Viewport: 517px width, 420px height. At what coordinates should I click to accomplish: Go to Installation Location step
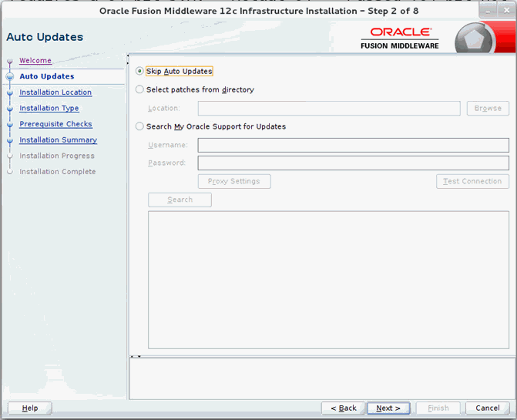click(55, 92)
